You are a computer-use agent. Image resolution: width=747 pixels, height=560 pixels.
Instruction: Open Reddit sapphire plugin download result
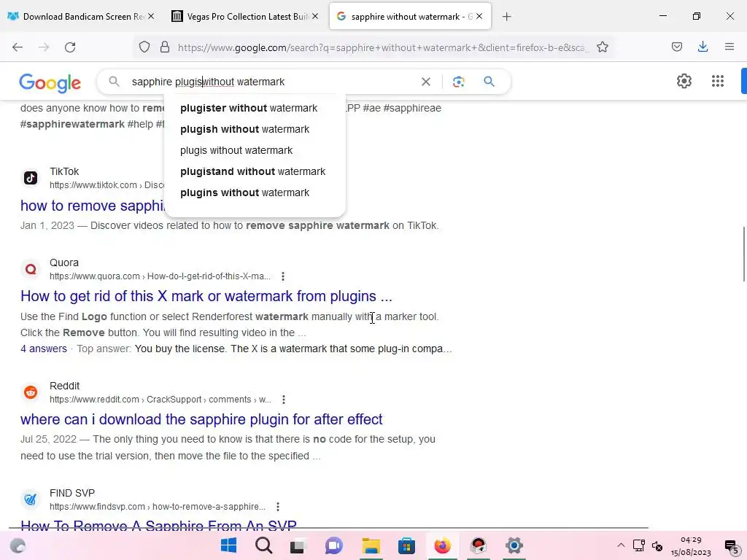click(x=201, y=419)
